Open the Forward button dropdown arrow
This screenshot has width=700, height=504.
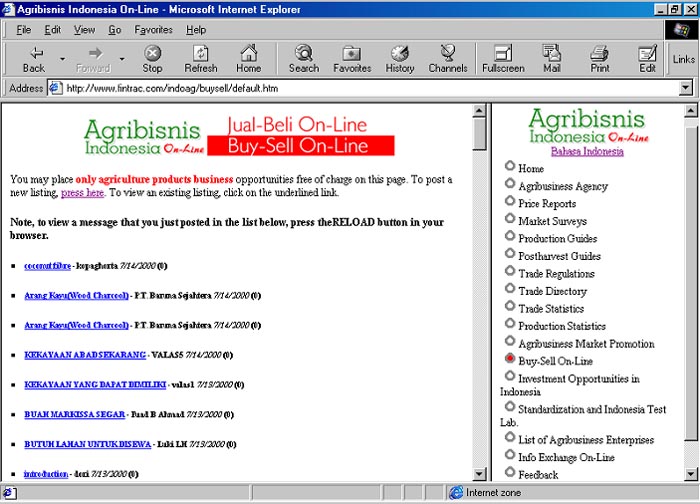(x=122, y=59)
